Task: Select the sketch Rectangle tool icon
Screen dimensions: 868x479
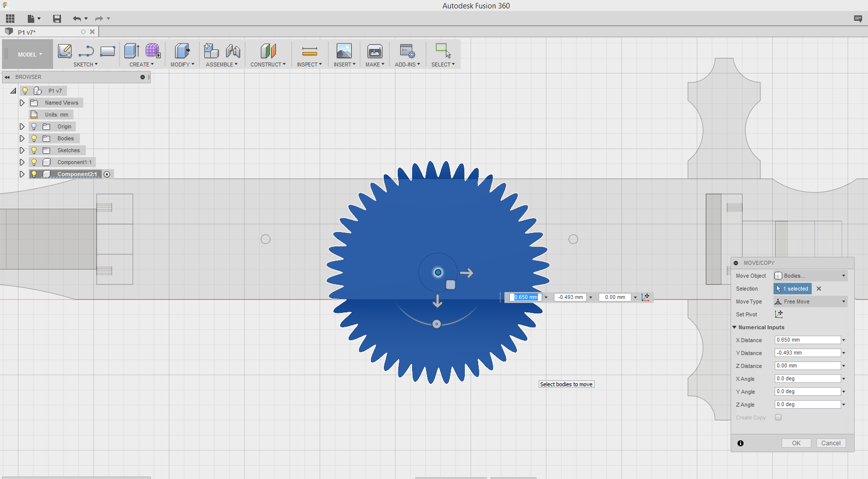Action: (108, 51)
